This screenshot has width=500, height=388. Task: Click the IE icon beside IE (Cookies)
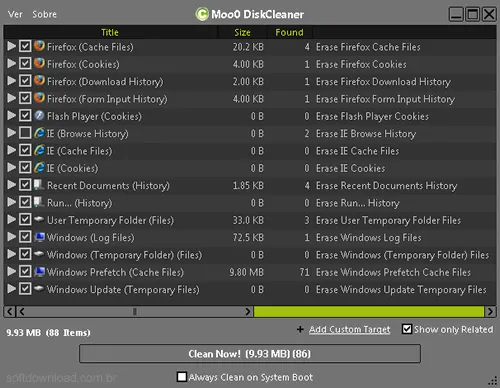pyautogui.click(x=39, y=167)
